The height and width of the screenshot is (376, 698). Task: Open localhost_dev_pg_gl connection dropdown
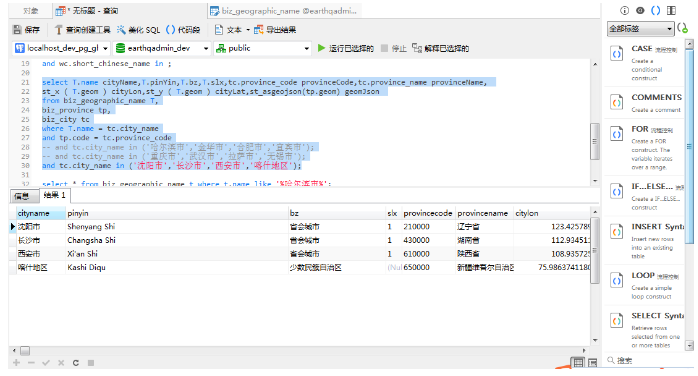point(61,48)
